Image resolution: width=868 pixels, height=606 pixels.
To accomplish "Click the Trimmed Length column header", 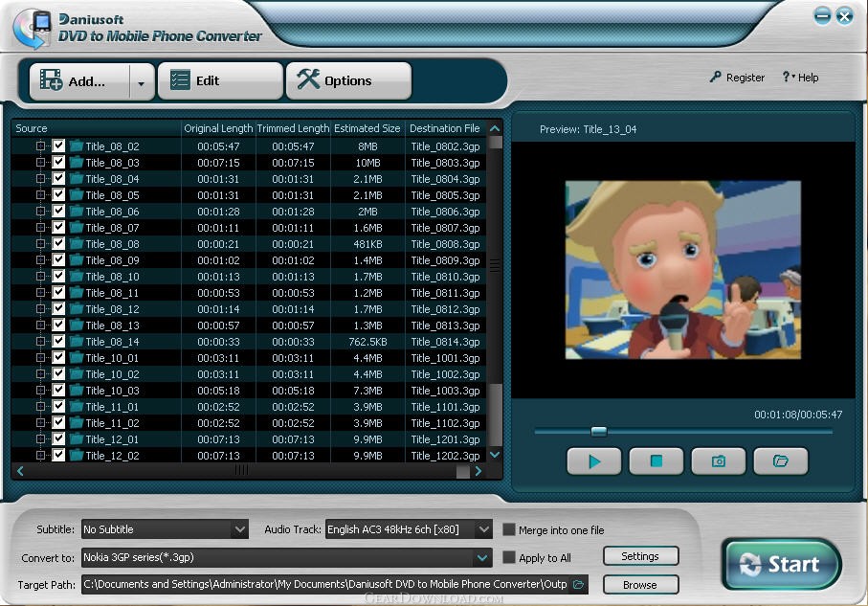I will (x=293, y=128).
